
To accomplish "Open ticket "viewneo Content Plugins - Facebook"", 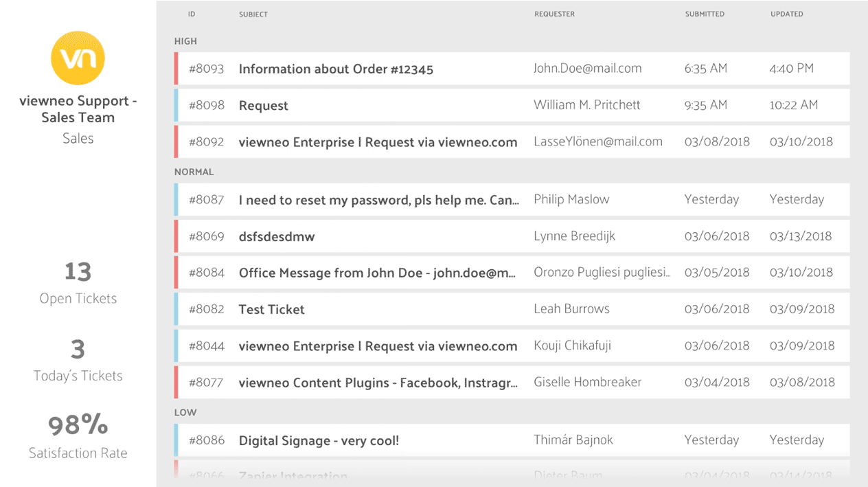I will pyautogui.click(x=378, y=383).
